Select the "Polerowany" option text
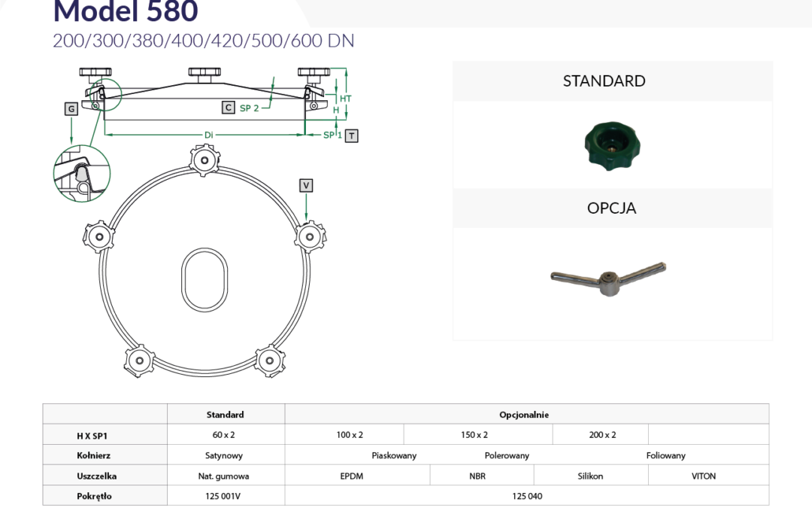Image resolution: width=812 pixels, height=508 pixels. [x=507, y=455]
